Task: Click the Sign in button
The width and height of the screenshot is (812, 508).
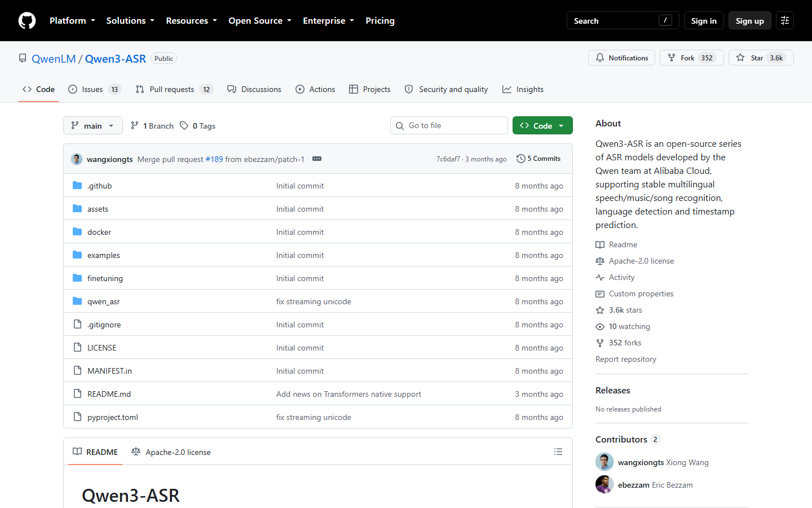Action: pyautogui.click(x=704, y=21)
